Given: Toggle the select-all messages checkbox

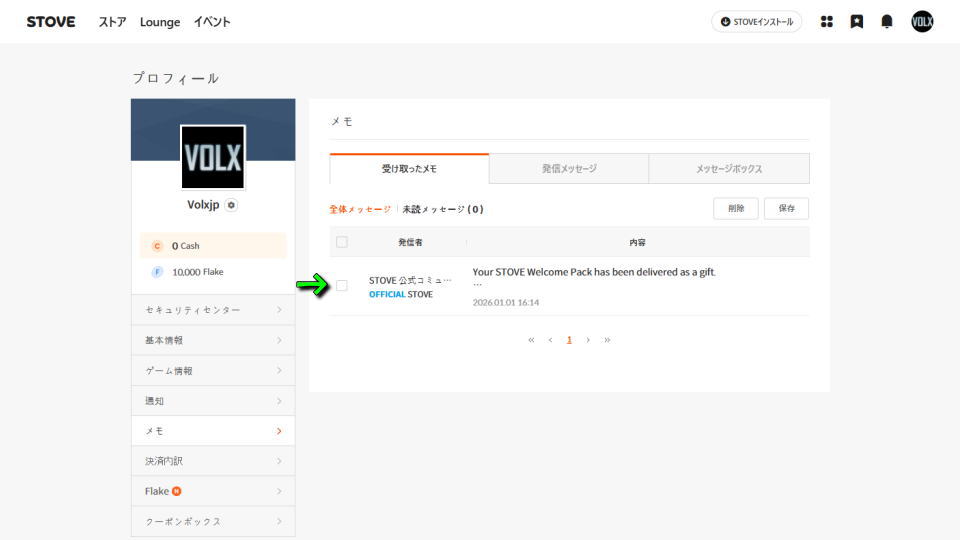Looking at the screenshot, I should coord(342,242).
